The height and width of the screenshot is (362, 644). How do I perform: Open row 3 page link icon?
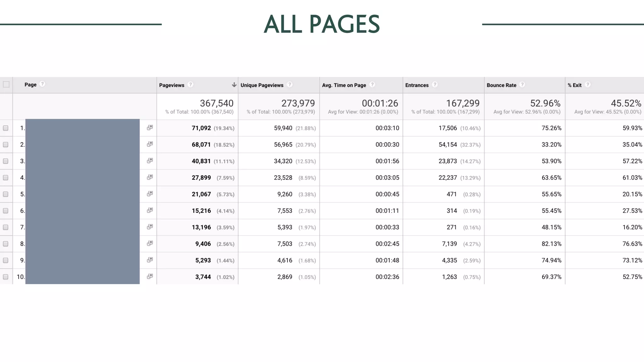click(x=150, y=160)
